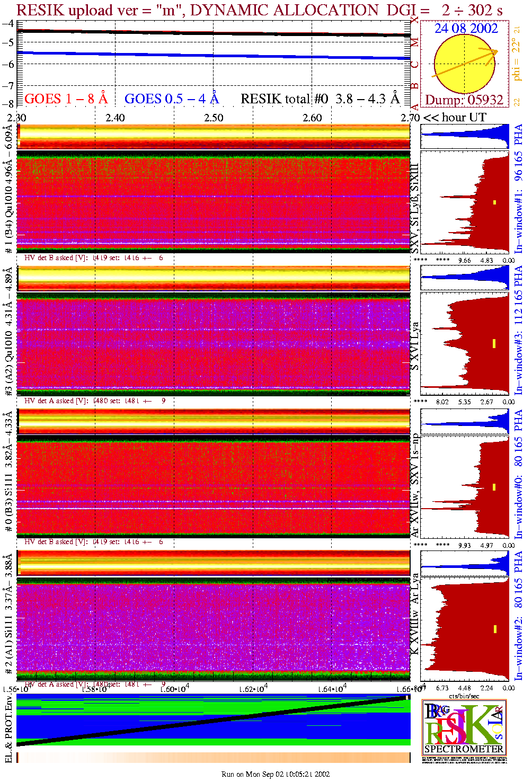Select the yellow marker in window #3 spectrum
This screenshot has width=532, height=782.
click(x=494, y=343)
